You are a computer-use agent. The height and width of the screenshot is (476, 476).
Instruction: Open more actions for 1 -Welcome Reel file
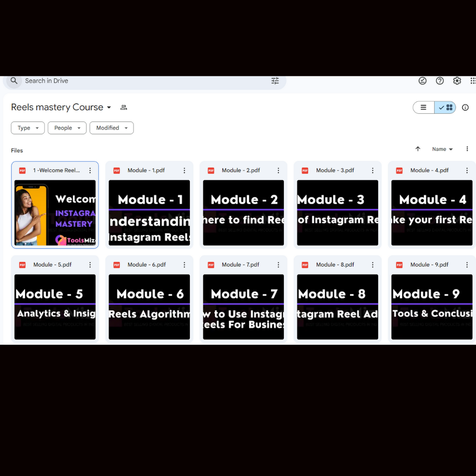coord(90,171)
